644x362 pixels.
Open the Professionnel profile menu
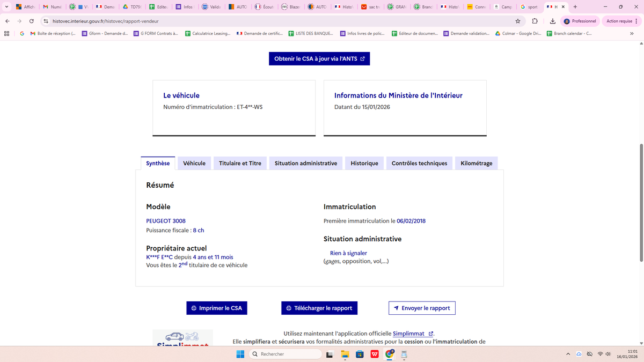click(580, 21)
